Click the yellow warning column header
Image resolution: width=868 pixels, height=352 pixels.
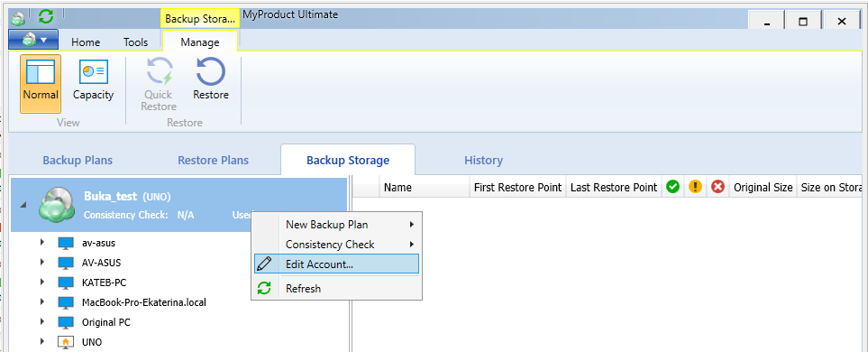pos(695,187)
